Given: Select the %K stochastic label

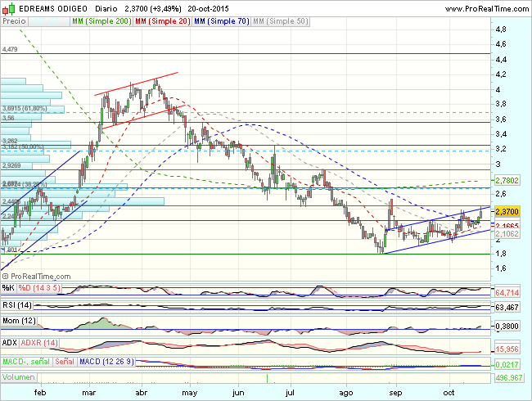Looking at the screenshot, I should pos(8,288).
